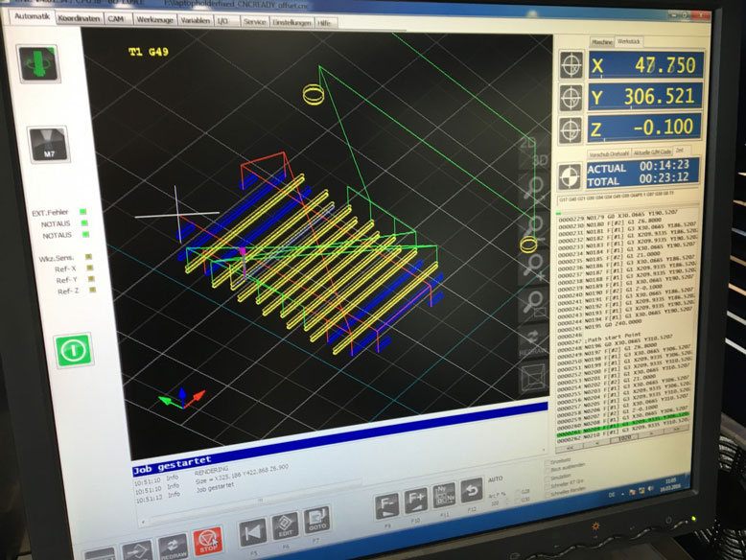
Task: Select the zoom window magnifier icon
Action: pyautogui.click(x=535, y=305)
